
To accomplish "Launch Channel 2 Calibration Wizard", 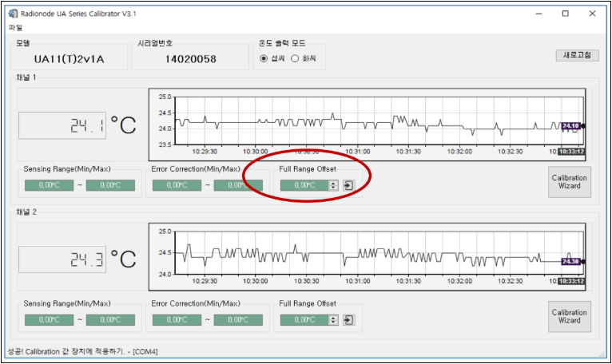I will [569, 316].
